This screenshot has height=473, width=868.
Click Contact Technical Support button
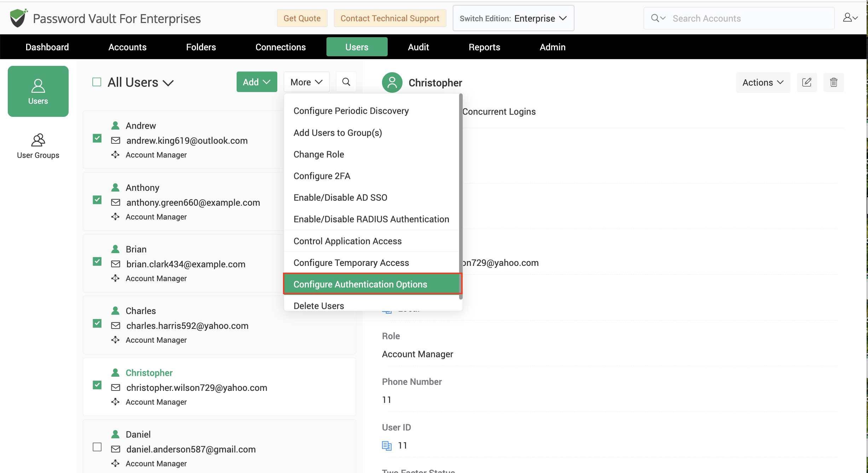click(x=390, y=18)
